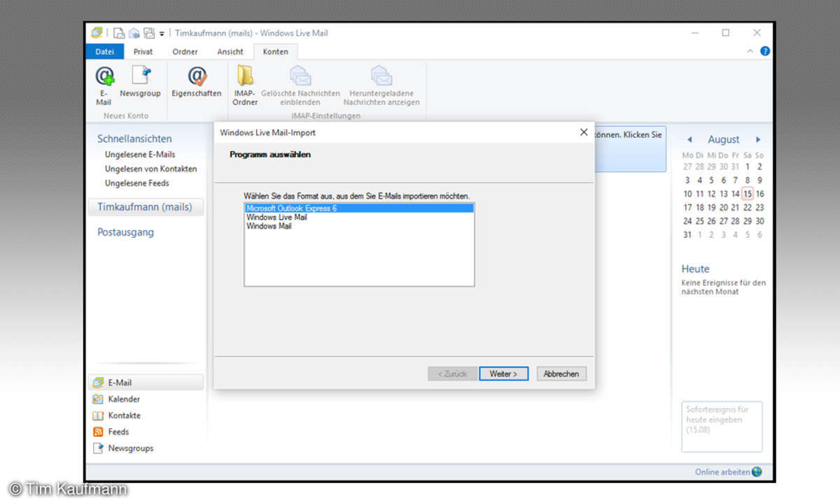Click the August month heading
The image size is (840, 504).
723,139
